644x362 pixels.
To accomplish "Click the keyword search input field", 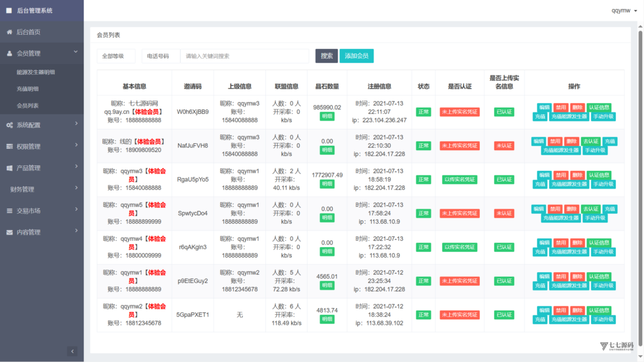I will coord(245,56).
